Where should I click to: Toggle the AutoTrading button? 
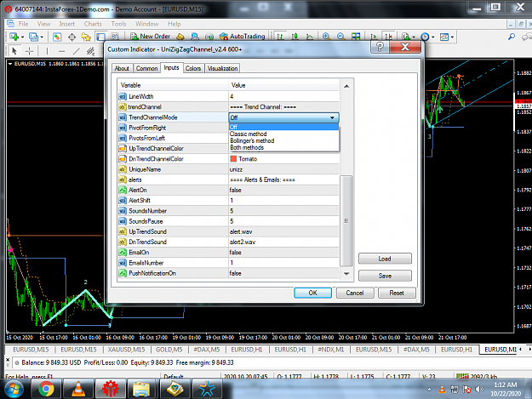pyautogui.click(x=243, y=37)
